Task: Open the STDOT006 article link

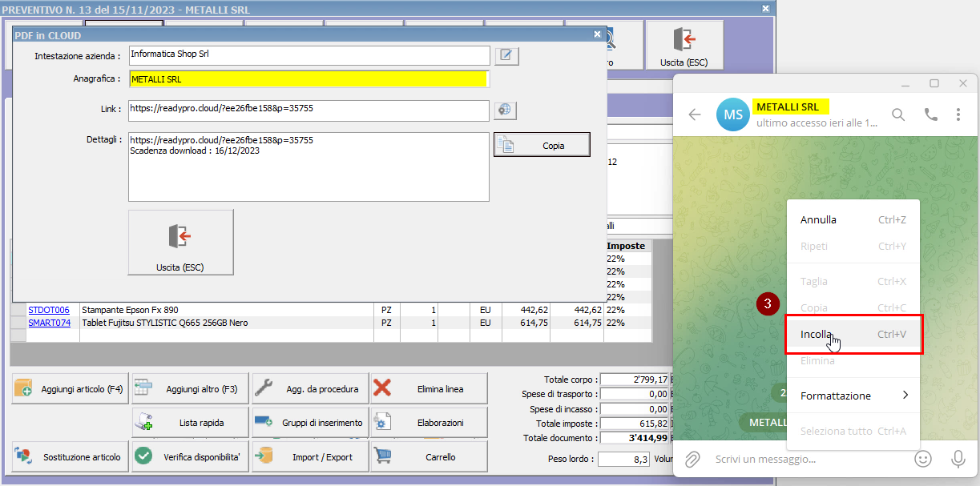Action: click(x=49, y=310)
